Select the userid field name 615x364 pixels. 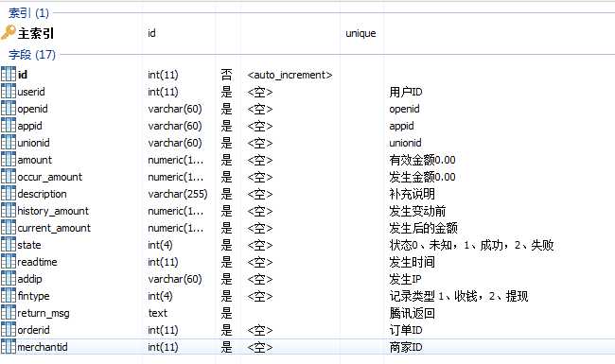(x=31, y=92)
